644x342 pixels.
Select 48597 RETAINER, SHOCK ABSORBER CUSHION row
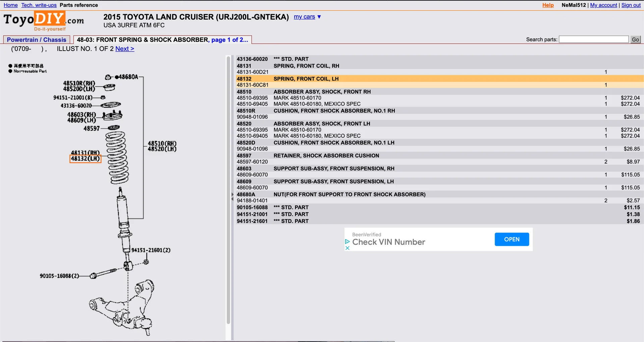[x=440, y=156]
